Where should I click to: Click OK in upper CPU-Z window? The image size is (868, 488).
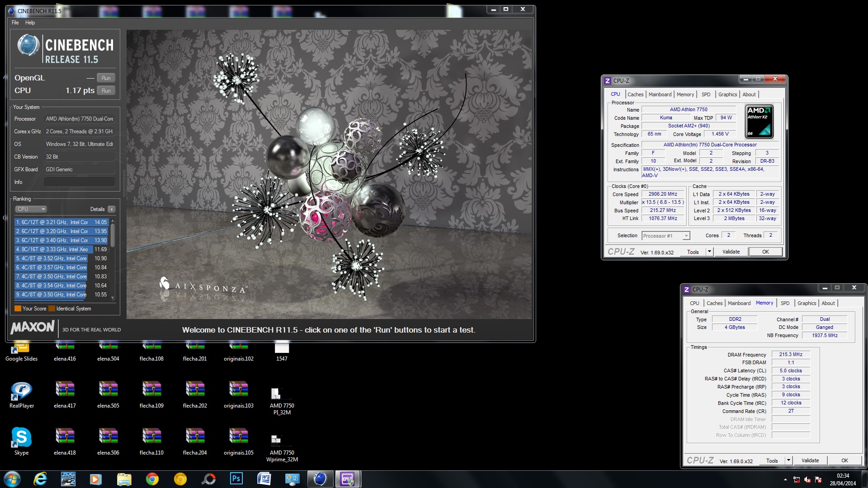(x=765, y=252)
